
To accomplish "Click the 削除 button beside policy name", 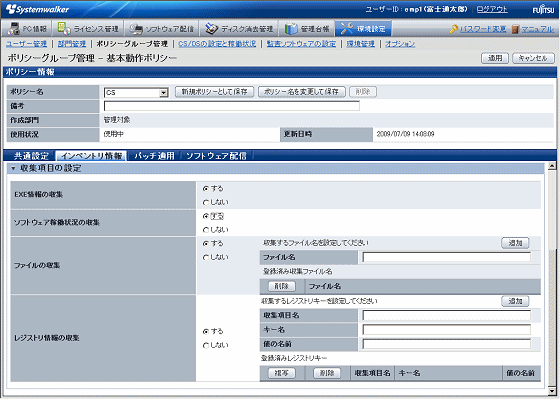I will point(363,92).
